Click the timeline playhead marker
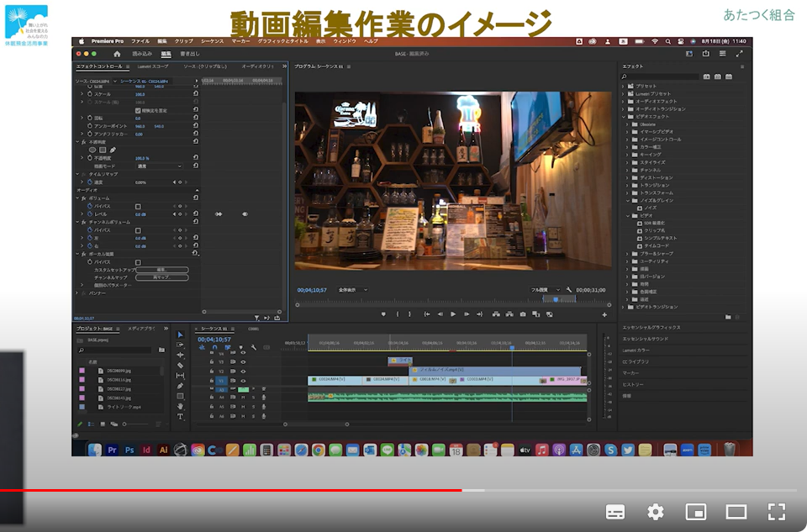Screen dimensions: 807x532 point(512,348)
